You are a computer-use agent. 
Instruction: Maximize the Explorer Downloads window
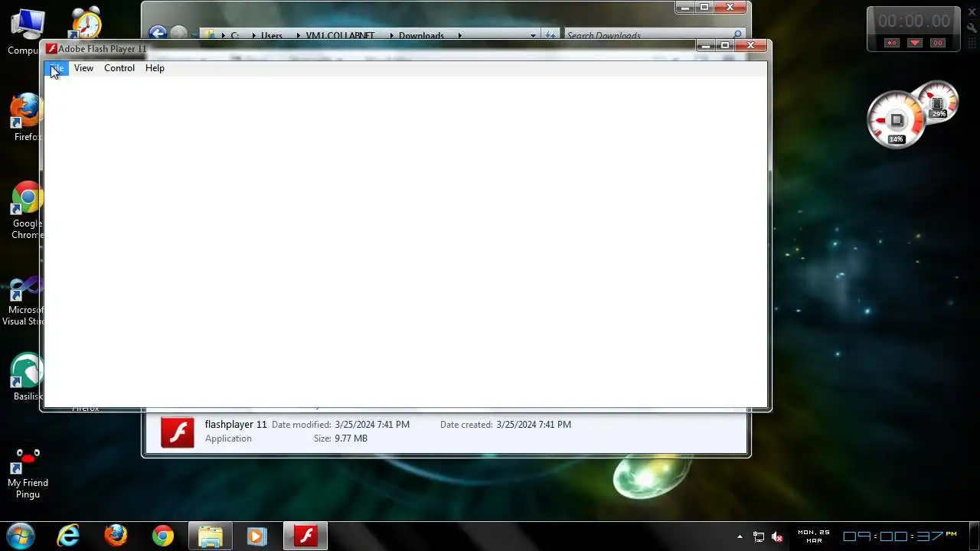click(x=704, y=8)
